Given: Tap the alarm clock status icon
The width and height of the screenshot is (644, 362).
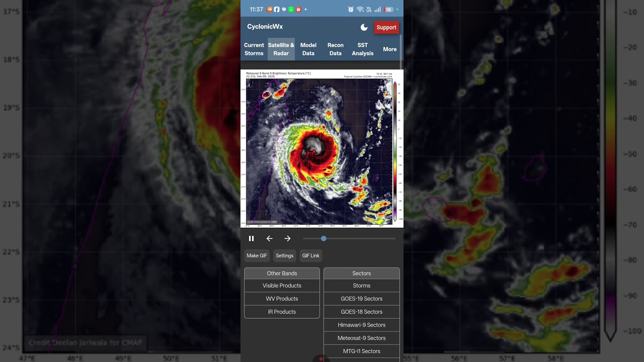Looking at the screenshot, I should point(351,10).
